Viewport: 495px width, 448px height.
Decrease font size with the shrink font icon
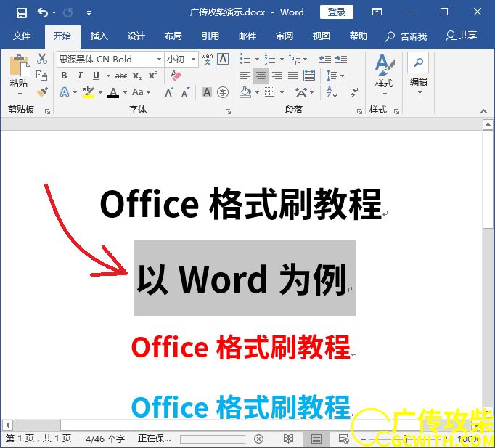(186, 92)
